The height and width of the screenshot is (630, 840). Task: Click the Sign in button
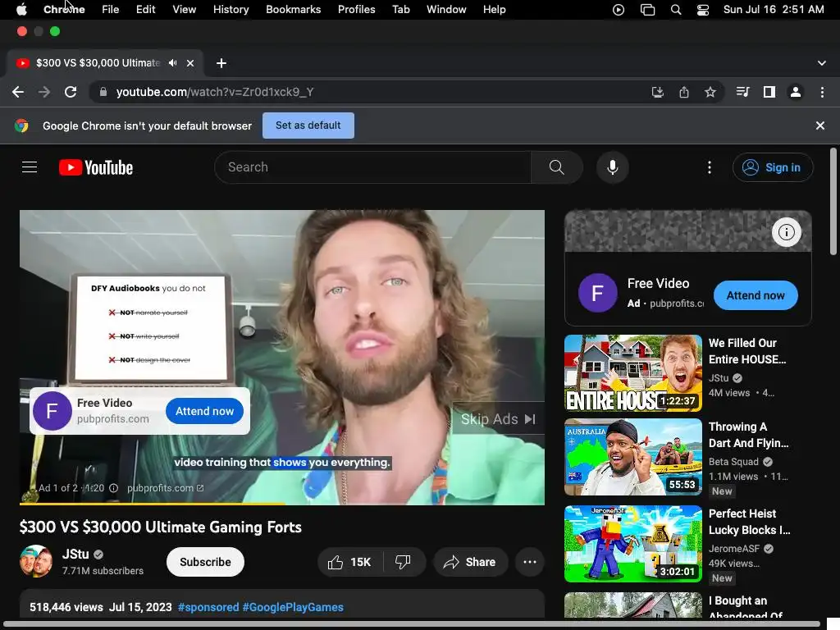coord(773,167)
